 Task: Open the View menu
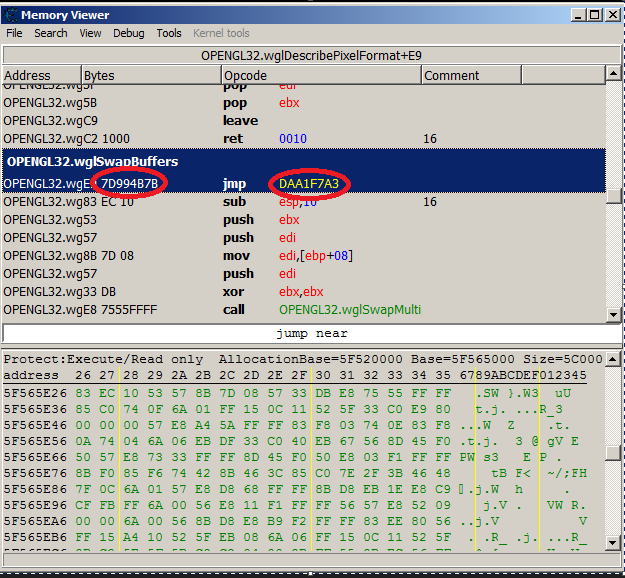[90, 33]
